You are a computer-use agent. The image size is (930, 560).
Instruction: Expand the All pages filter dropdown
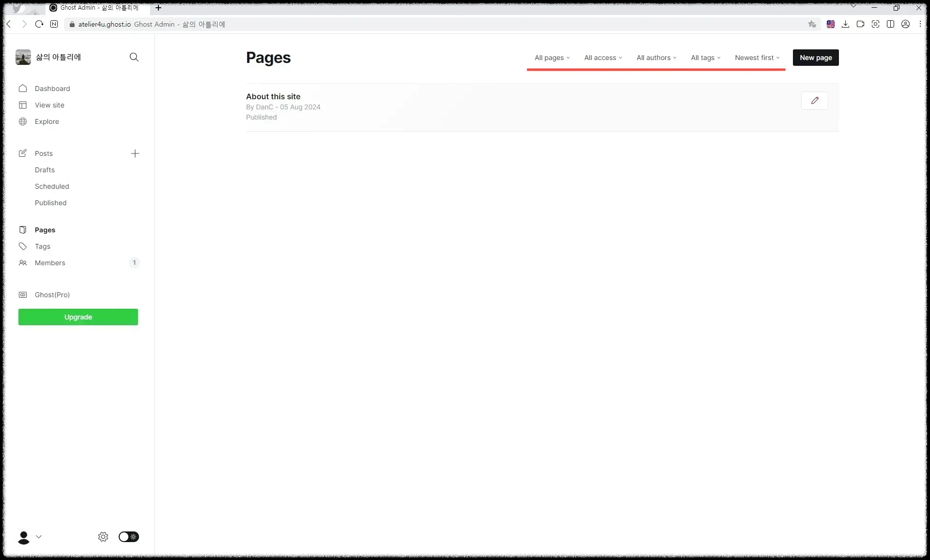pyautogui.click(x=552, y=58)
